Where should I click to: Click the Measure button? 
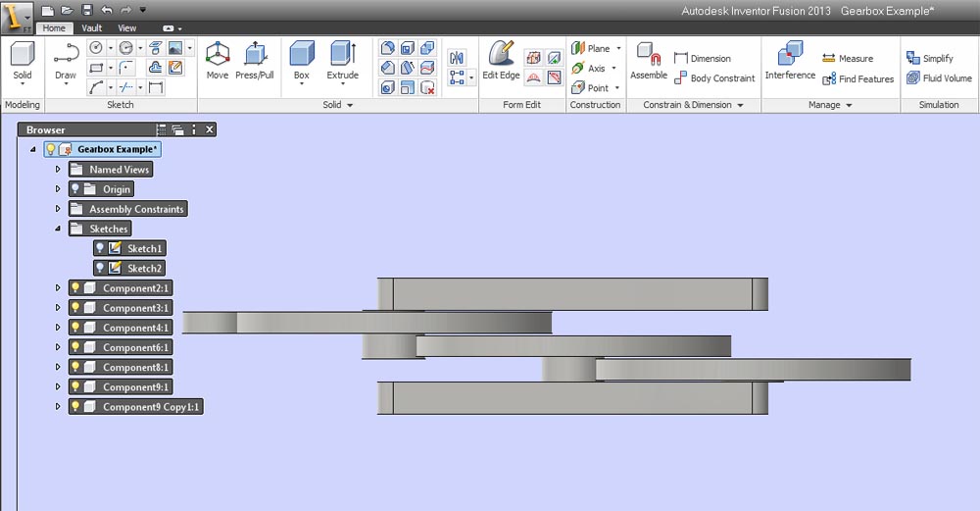[848, 58]
